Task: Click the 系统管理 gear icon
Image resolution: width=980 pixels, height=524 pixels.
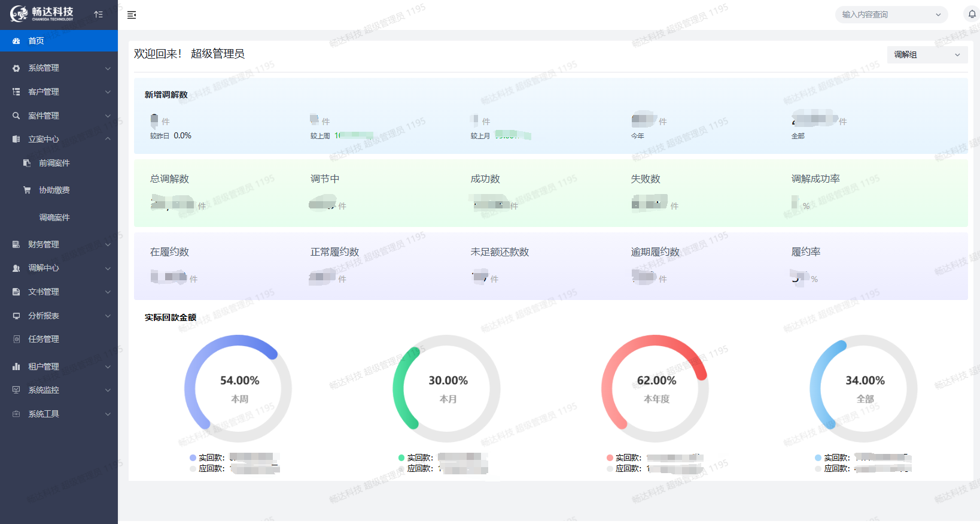Action: tap(16, 68)
